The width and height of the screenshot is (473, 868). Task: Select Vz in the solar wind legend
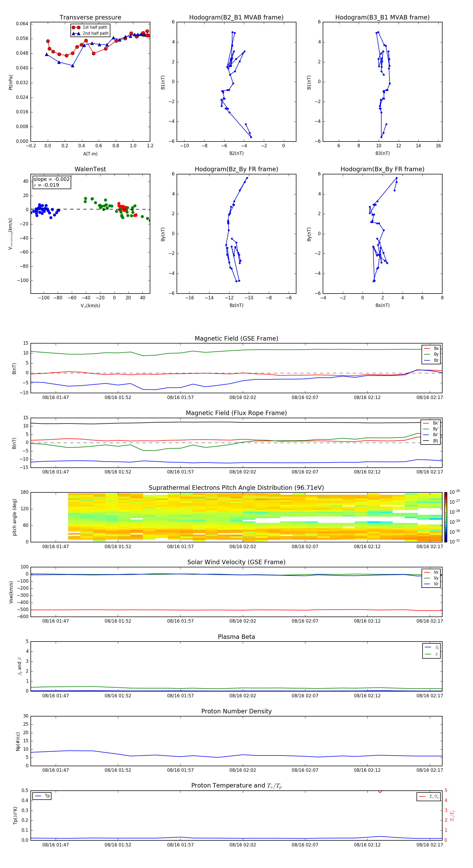(431, 584)
